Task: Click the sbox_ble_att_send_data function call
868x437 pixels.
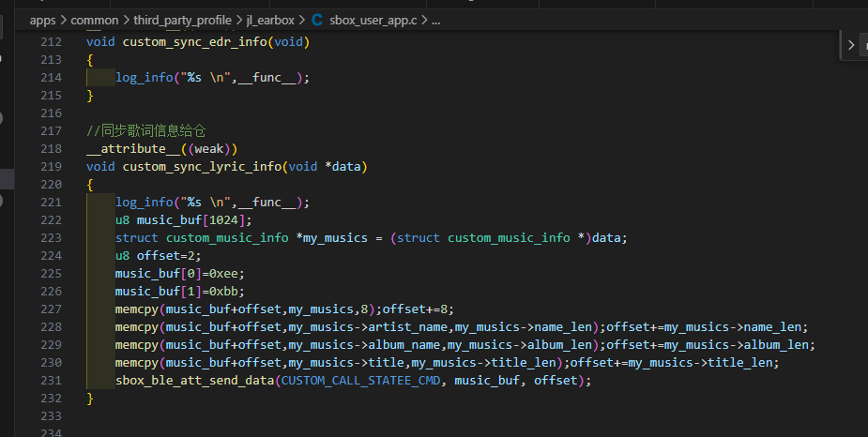Action: tap(195, 381)
